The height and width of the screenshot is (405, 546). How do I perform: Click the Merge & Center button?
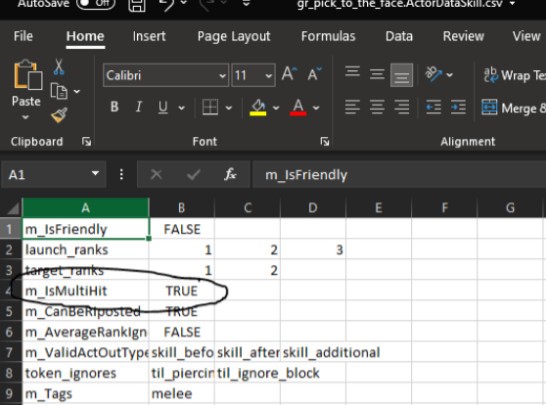513,108
